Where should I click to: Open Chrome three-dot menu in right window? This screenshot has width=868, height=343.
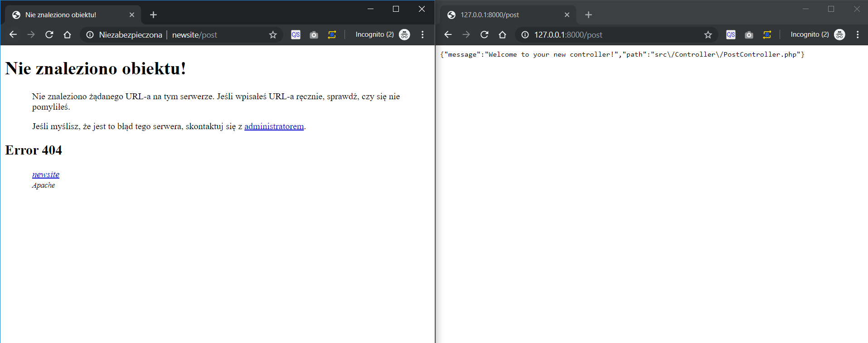[858, 35]
